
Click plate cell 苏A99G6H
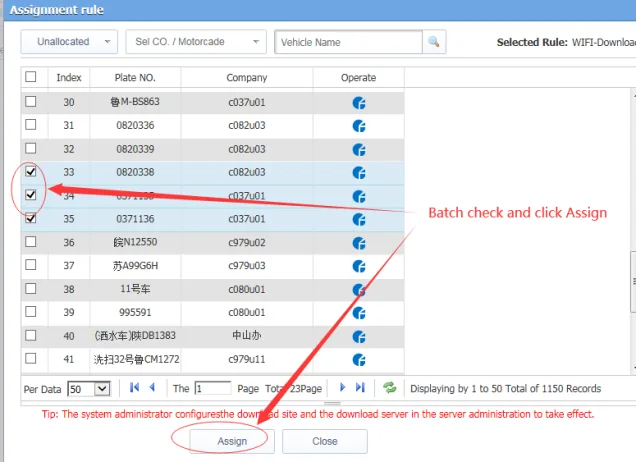click(135, 266)
